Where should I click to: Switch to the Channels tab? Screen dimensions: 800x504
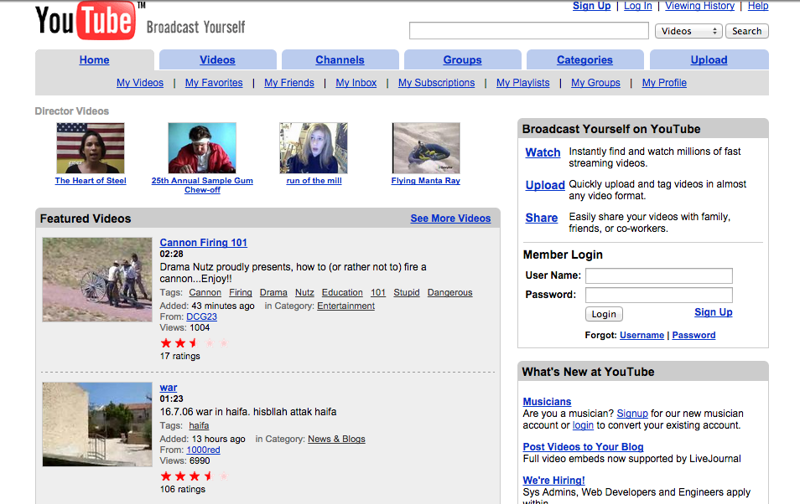340,60
